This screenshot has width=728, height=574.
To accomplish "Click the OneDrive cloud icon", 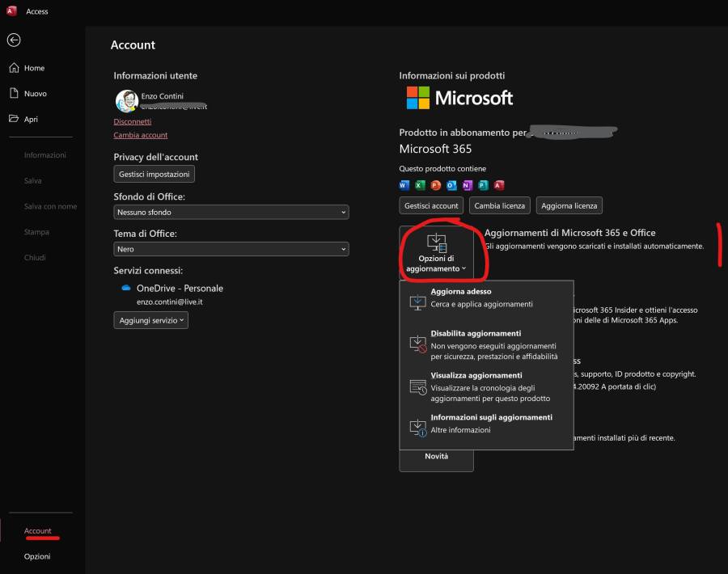I will point(126,288).
